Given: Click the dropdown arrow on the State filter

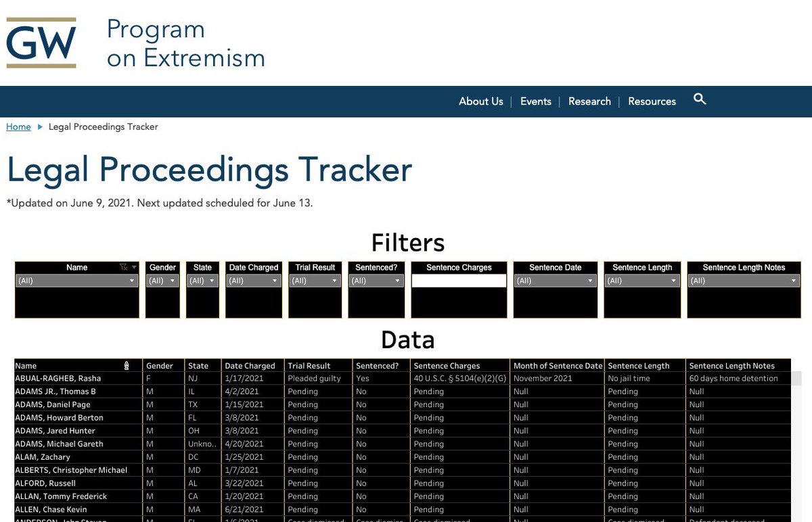Looking at the screenshot, I should pyautogui.click(x=212, y=281).
